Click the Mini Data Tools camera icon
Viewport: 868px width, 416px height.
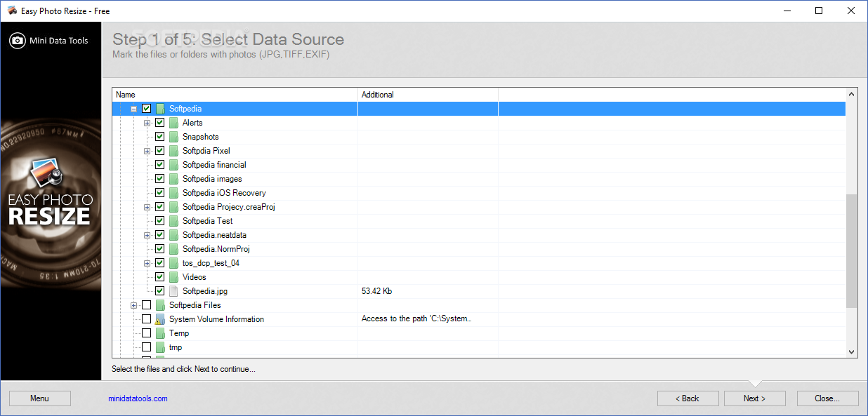point(18,41)
